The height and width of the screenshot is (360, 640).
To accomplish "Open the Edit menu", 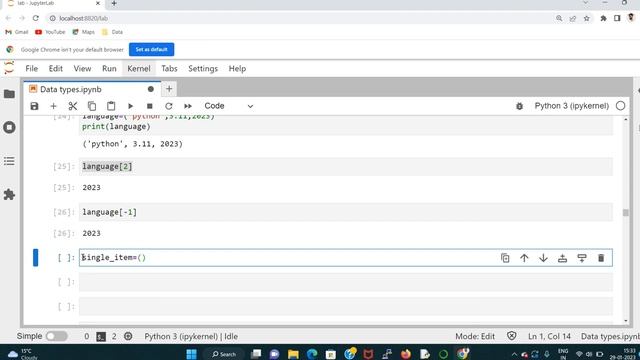I will (x=56, y=69).
